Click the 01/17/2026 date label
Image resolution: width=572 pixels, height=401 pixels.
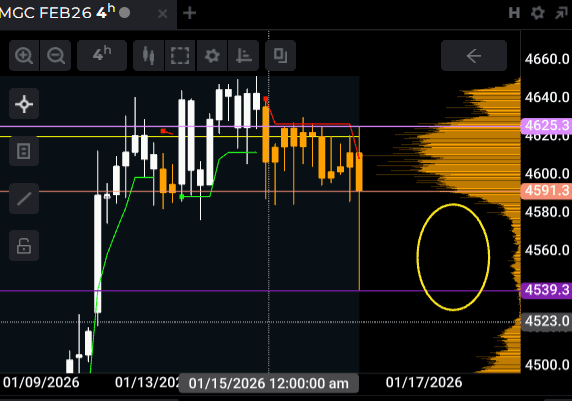click(x=424, y=382)
